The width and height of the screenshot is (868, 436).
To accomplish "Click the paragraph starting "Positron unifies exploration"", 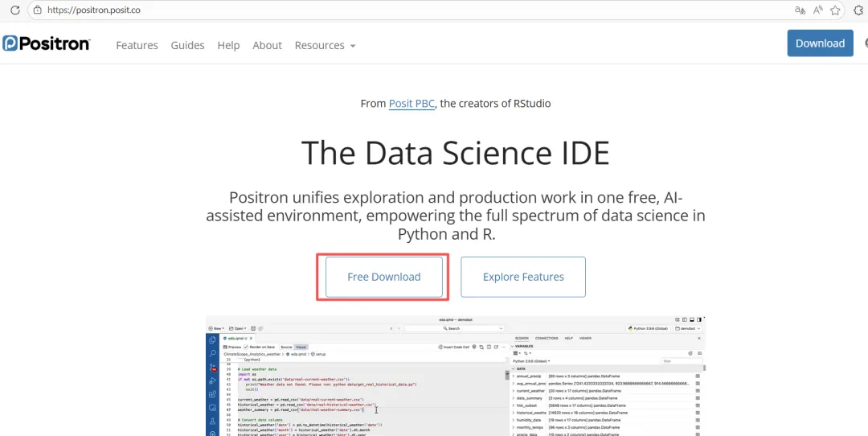I will pyautogui.click(x=456, y=216).
